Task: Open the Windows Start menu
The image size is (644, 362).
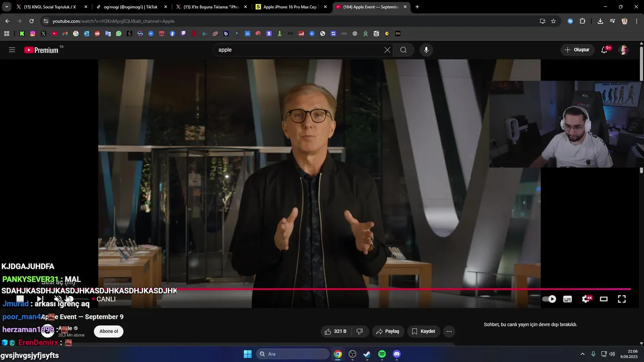Action: coord(248,354)
